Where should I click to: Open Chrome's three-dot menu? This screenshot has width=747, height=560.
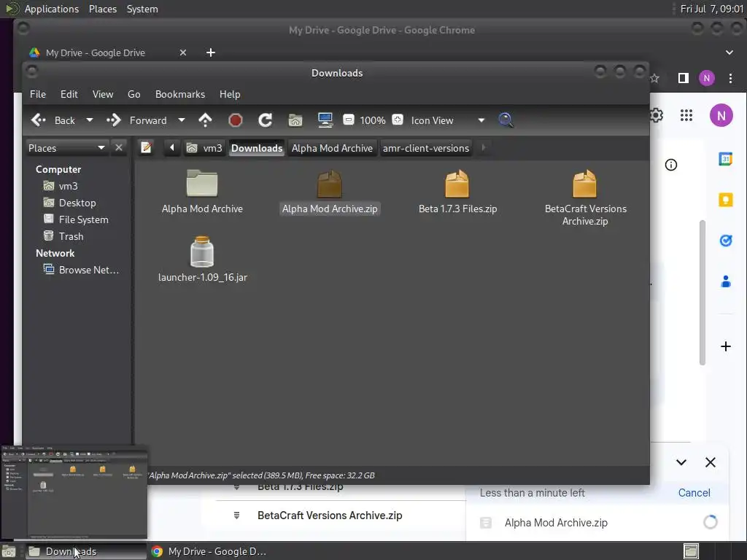(x=730, y=78)
